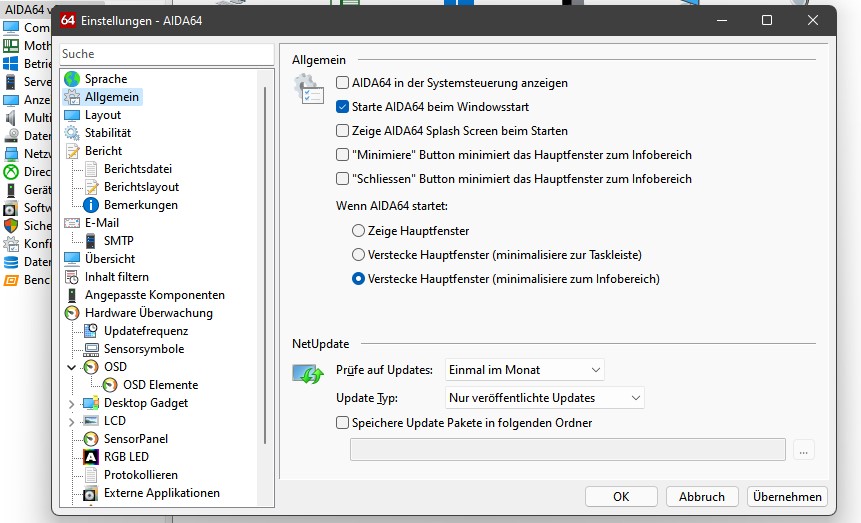Click the E-Mail envelope icon
Screen dimensions: 861x523
pyautogui.click(x=72, y=223)
